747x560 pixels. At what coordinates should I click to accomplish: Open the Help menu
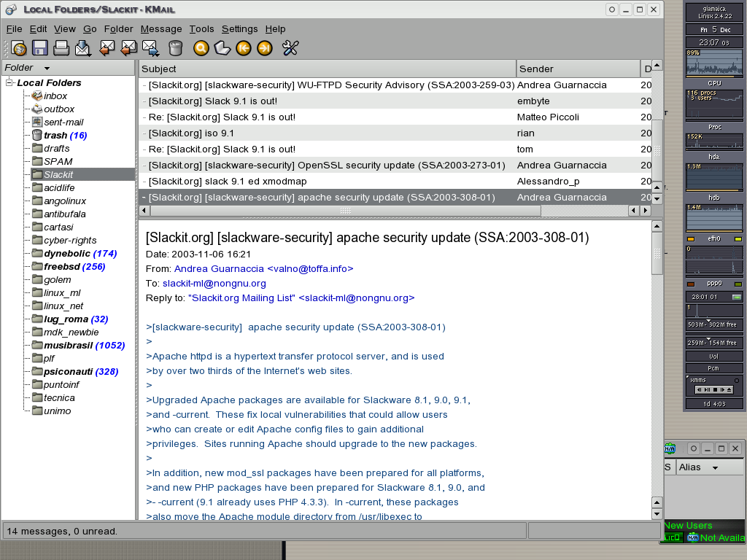click(275, 29)
